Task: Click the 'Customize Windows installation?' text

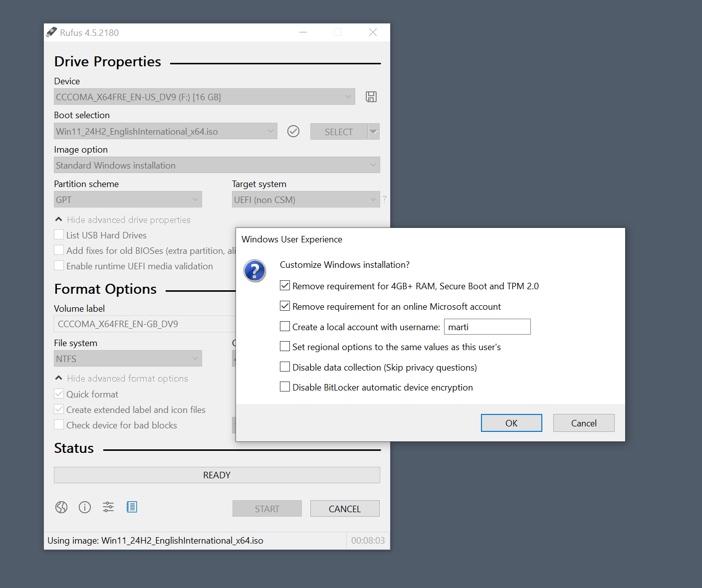Action: [345, 264]
